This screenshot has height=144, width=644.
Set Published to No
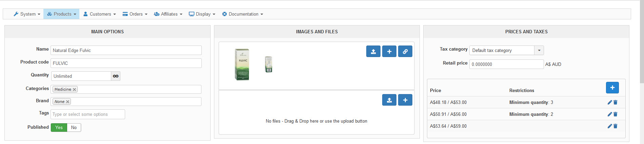(74, 127)
